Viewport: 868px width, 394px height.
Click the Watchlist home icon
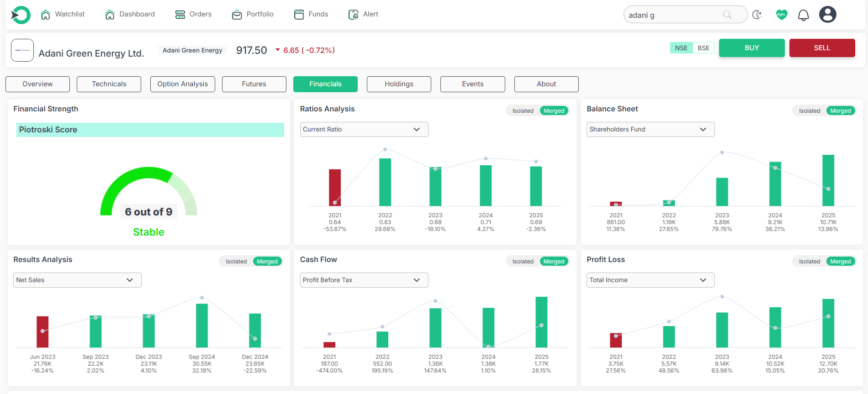tap(46, 15)
